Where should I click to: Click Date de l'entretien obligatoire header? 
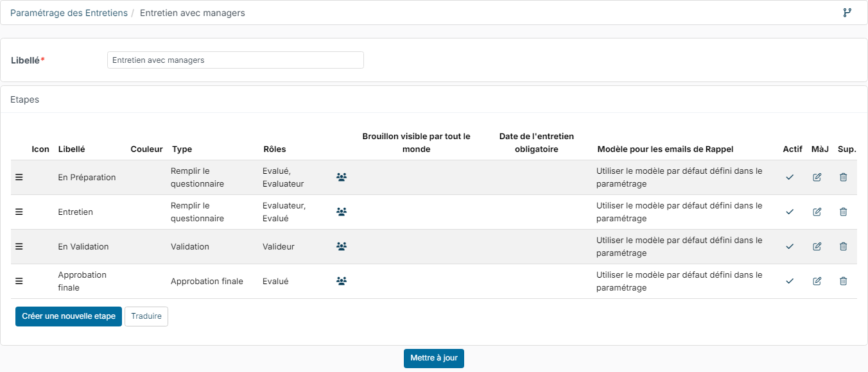pos(537,142)
